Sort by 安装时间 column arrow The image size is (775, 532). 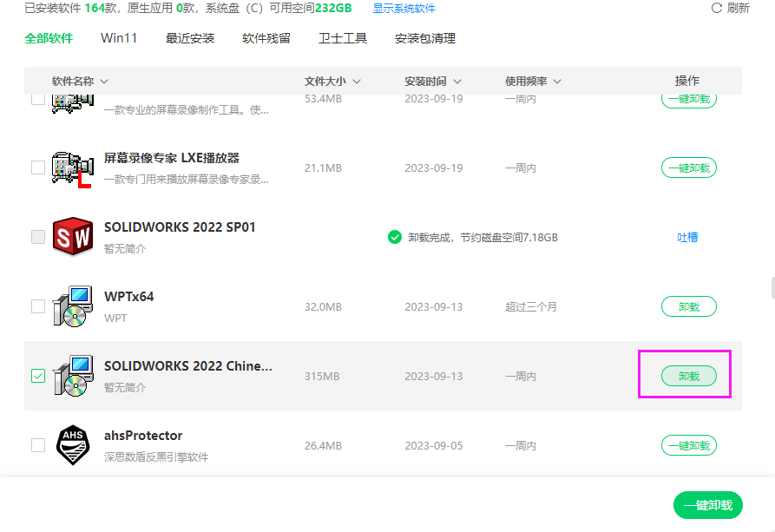tap(457, 82)
